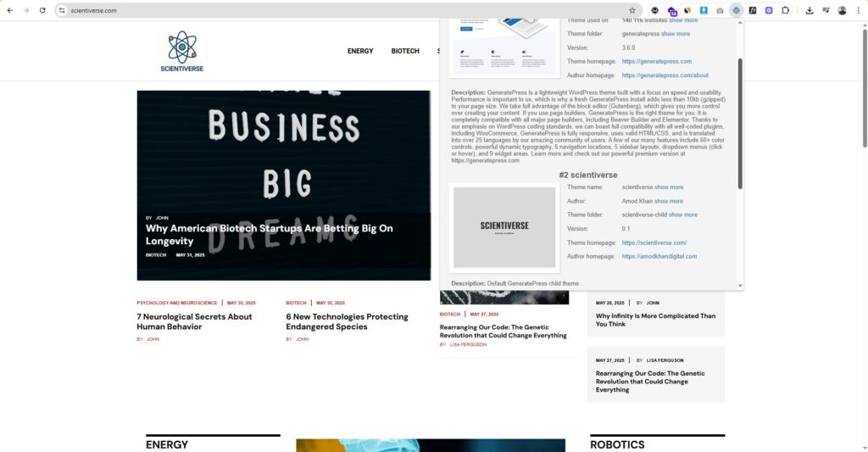
Task: Click the Scientiverse theme preview thumbnail
Action: (504, 226)
